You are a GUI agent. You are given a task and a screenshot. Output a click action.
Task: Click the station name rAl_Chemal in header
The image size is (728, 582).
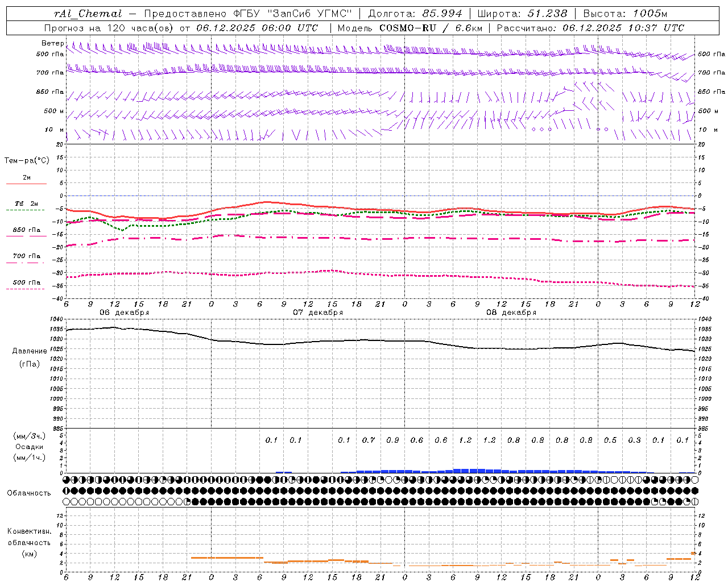88,14
